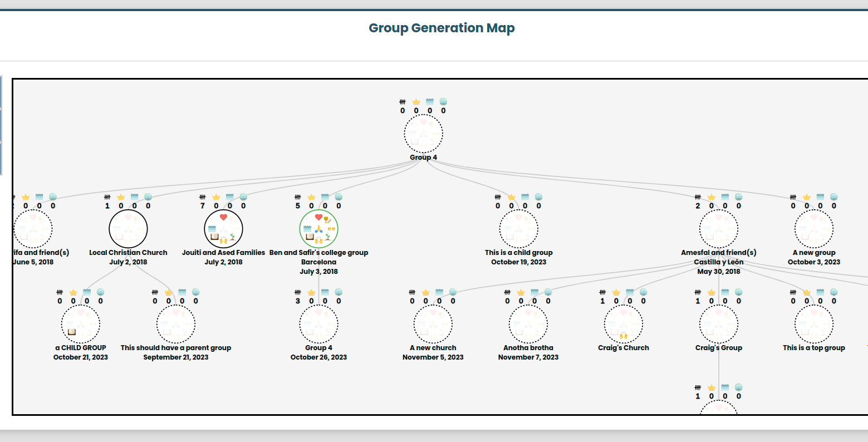Click crown icon above Ben and Safir's group

(311, 197)
